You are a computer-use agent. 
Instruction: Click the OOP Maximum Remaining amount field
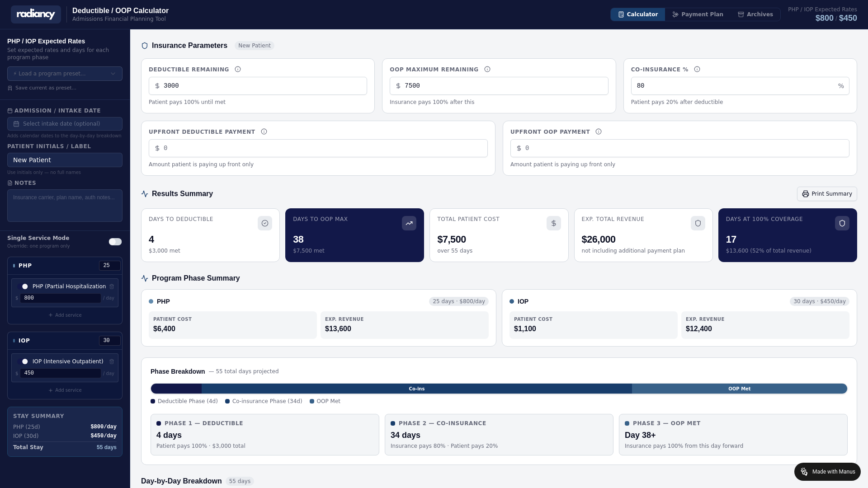(499, 86)
